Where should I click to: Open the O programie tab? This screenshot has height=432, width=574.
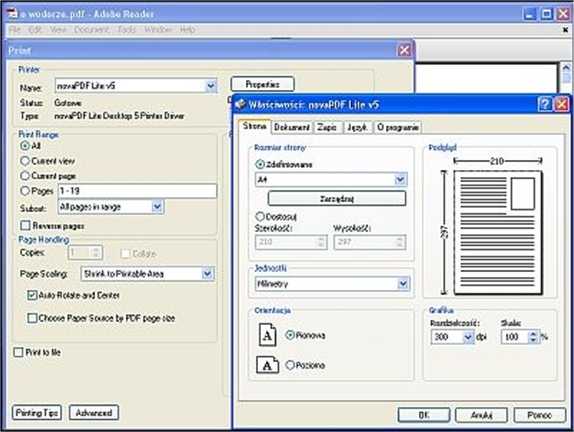tap(398, 127)
